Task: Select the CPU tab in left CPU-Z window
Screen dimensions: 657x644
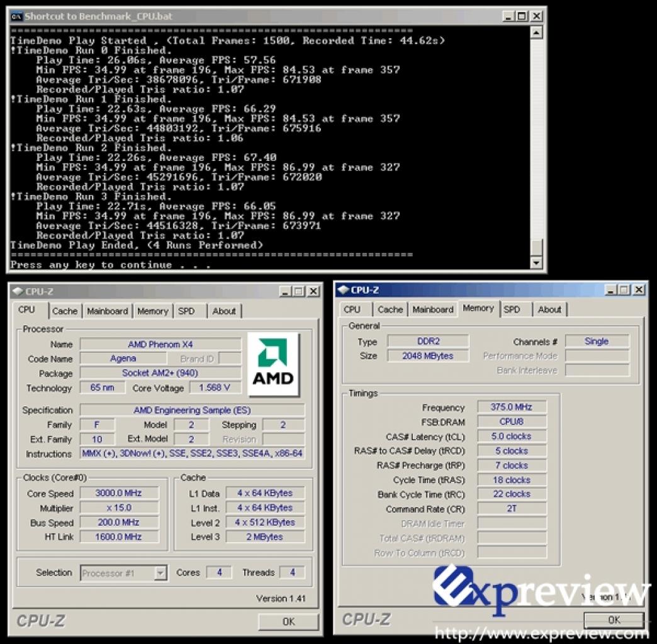Action: 26,310
